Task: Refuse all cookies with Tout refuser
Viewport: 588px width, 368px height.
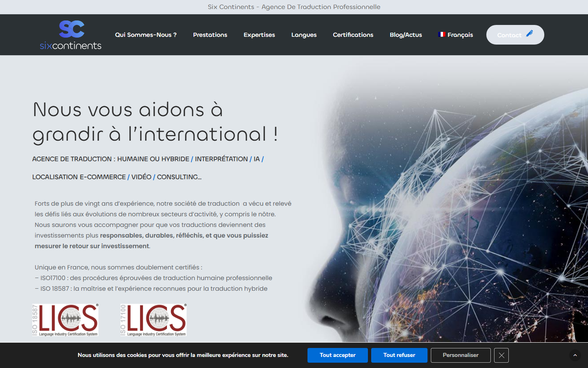Action: click(x=399, y=355)
